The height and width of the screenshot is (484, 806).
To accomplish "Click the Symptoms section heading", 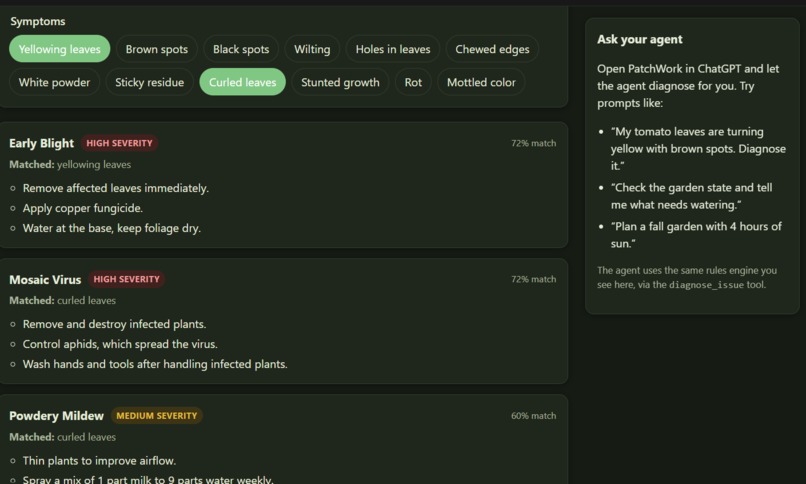I will point(38,22).
